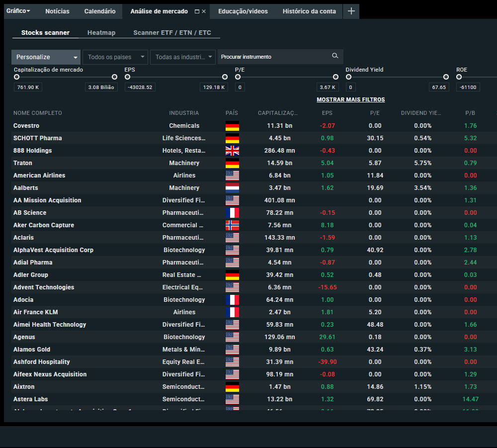Focus the Procurar instrumento search field
This screenshot has height=448, width=497.
[273, 57]
